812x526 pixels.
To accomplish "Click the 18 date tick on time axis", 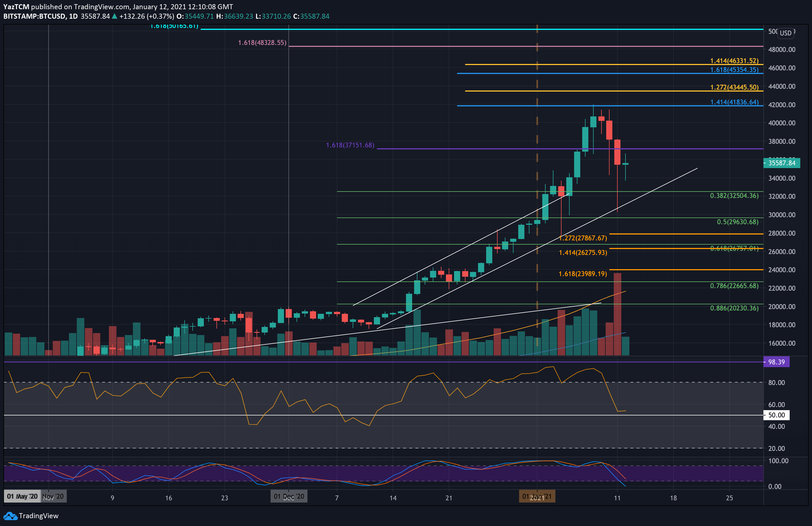I will (674, 498).
